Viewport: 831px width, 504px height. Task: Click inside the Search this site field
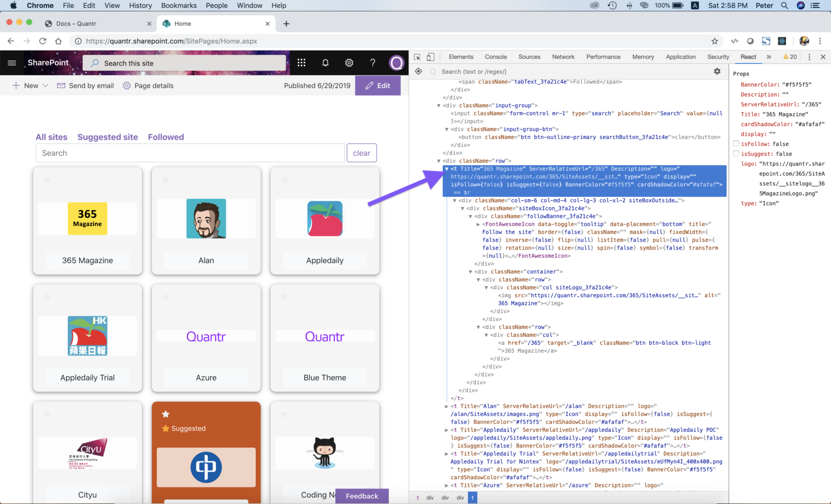tap(185, 63)
